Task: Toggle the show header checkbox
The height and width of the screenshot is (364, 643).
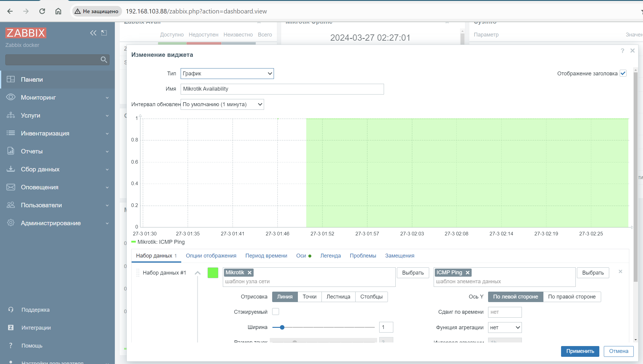Action: [x=623, y=74]
